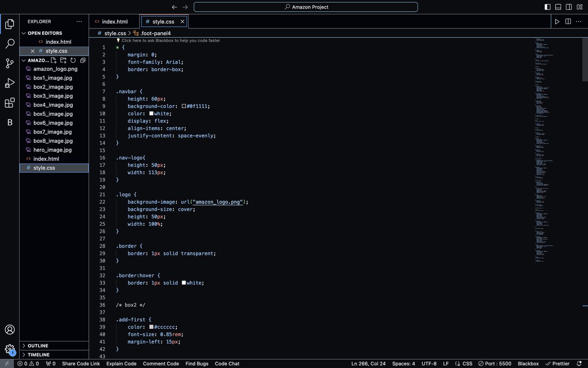Run the file with the play icon
The image size is (588, 368).
pos(557,22)
